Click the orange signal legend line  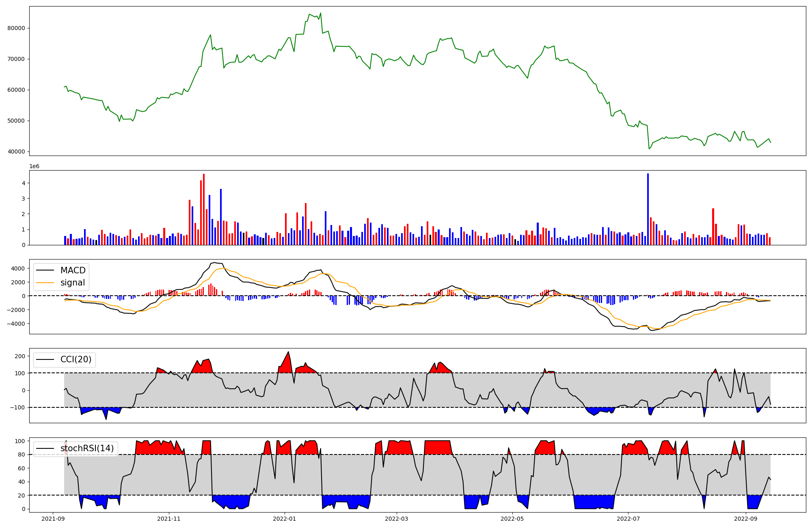click(x=46, y=283)
